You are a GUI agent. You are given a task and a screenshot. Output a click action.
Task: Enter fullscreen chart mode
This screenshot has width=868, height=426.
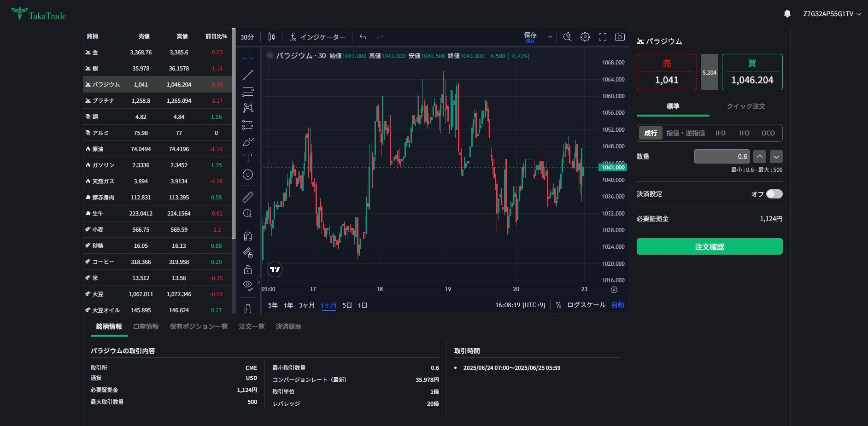tap(602, 37)
